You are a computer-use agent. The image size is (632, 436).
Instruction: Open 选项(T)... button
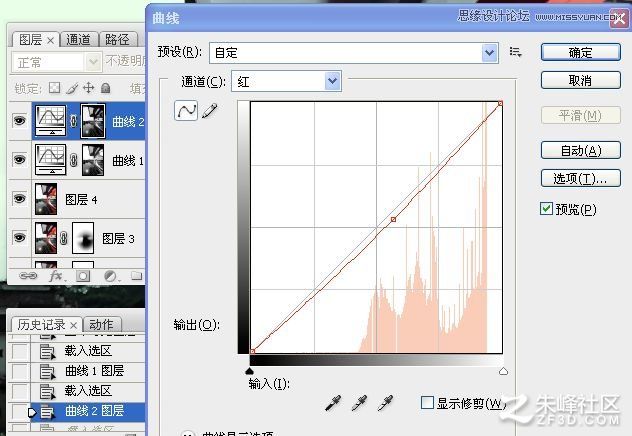(580, 178)
